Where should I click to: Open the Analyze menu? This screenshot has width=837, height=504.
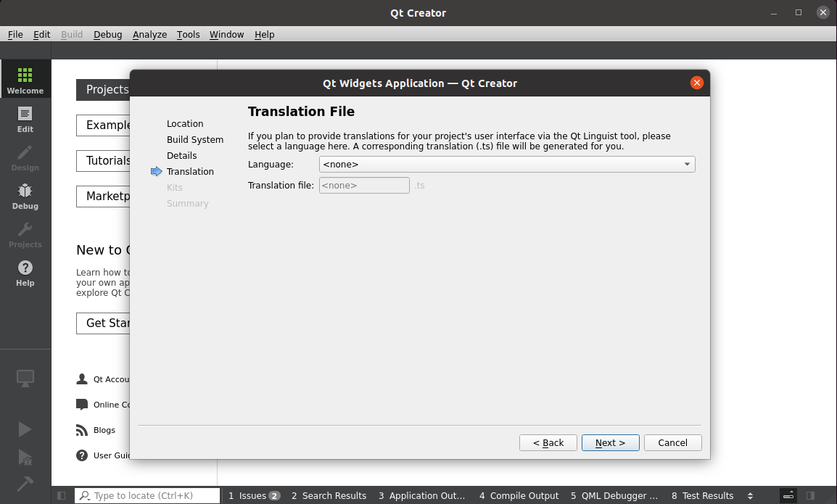pos(149,34)
